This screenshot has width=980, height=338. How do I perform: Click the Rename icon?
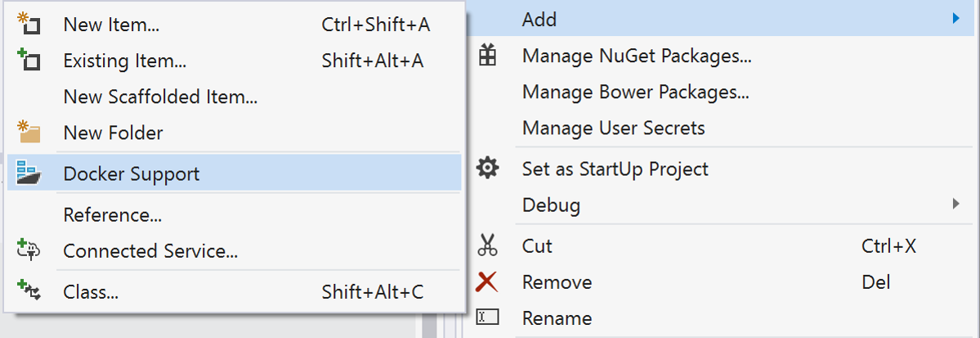point(487,317)
